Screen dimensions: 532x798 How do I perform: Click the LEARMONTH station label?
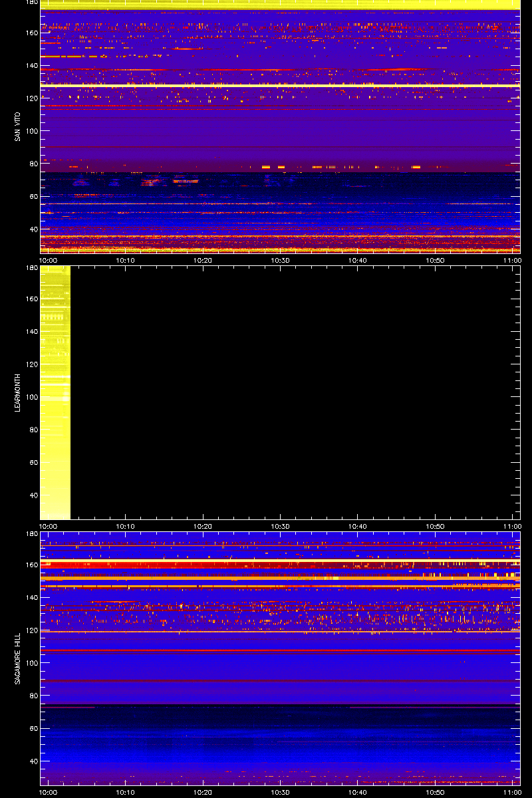[17, 392]
